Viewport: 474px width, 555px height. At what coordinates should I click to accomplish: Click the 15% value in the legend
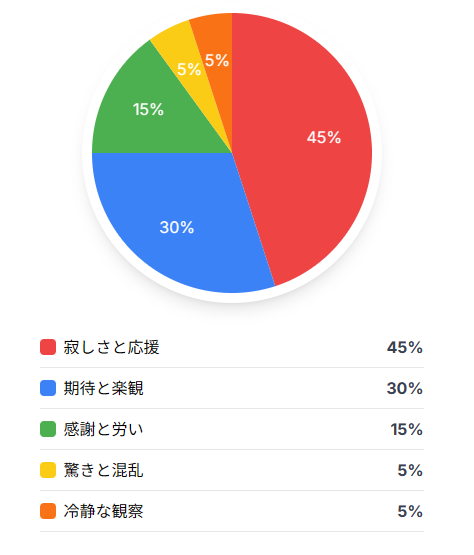point(406,430)
